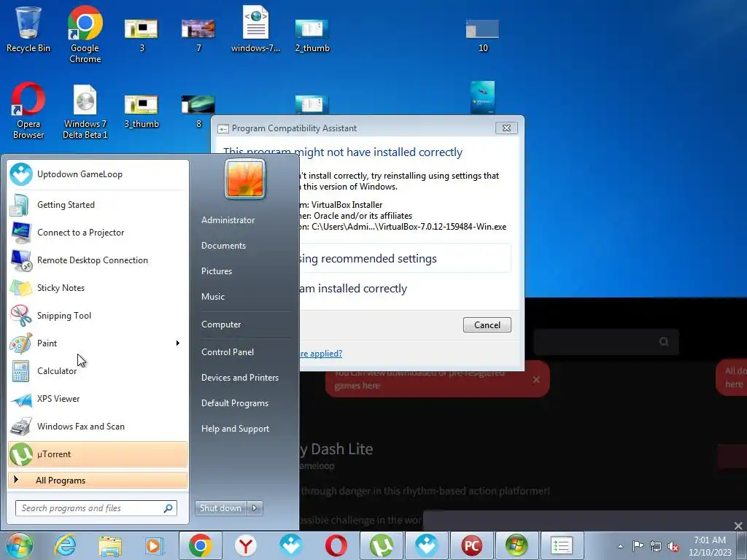Click the Windows Start orb

pos(20,545)
